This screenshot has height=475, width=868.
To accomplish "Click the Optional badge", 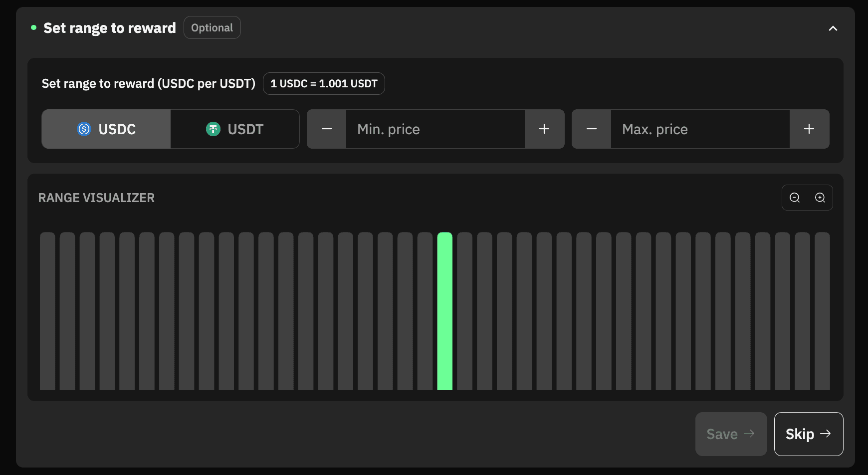I will coord(212,27).
